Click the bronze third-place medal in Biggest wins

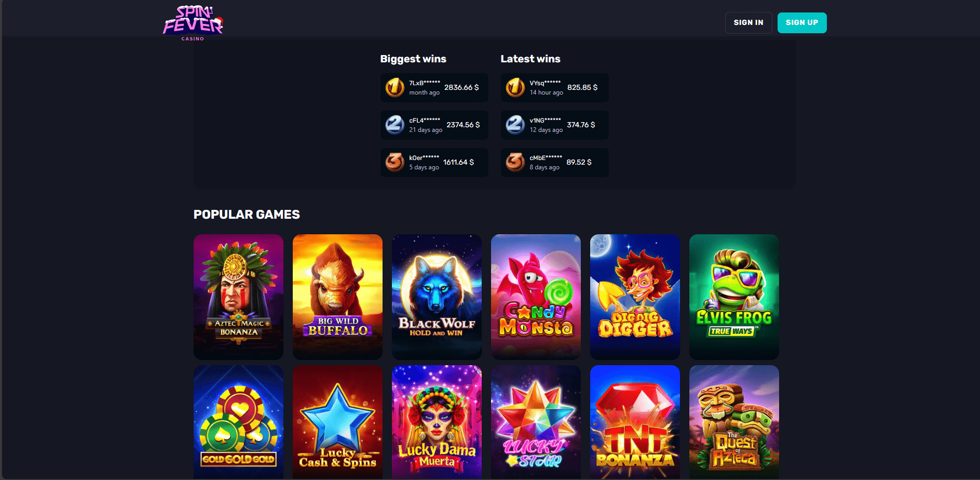(x=395, y=162)
